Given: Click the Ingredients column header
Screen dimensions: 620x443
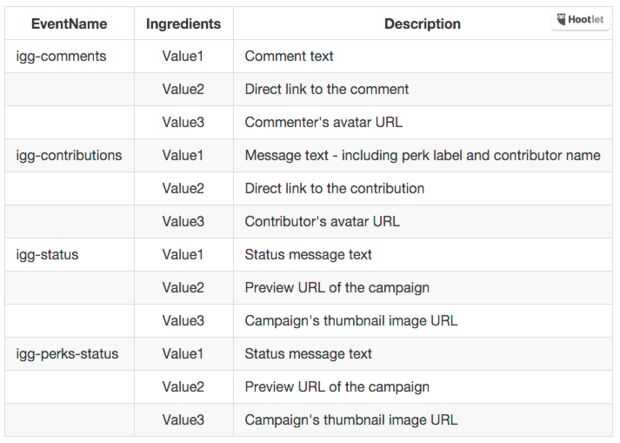Looking at the screenshot, I should (x=183, y=23).
